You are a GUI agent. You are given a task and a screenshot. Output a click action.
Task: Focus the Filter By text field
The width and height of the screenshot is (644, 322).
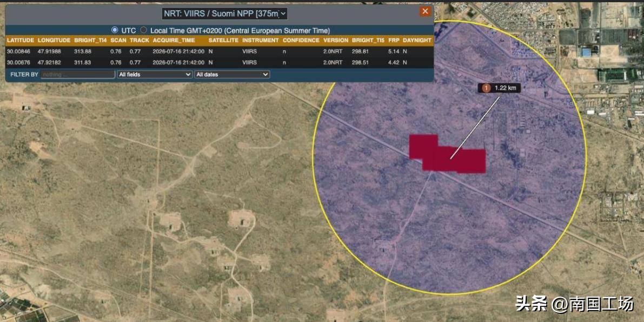78,75
